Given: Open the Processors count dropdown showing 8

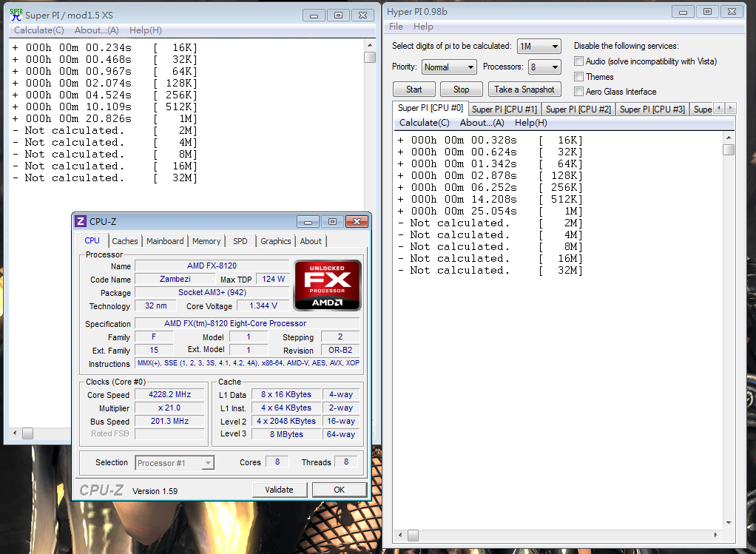Looking at the screenshot, I should pos(544,67).
